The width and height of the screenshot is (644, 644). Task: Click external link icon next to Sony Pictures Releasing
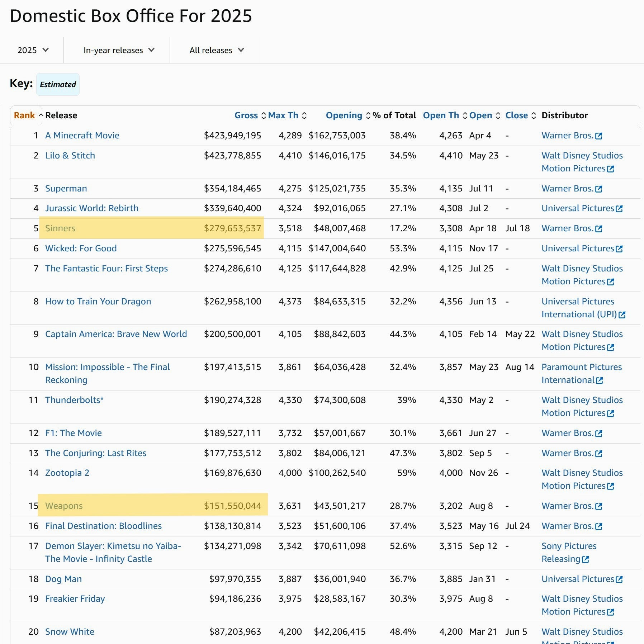coord(585,559)
